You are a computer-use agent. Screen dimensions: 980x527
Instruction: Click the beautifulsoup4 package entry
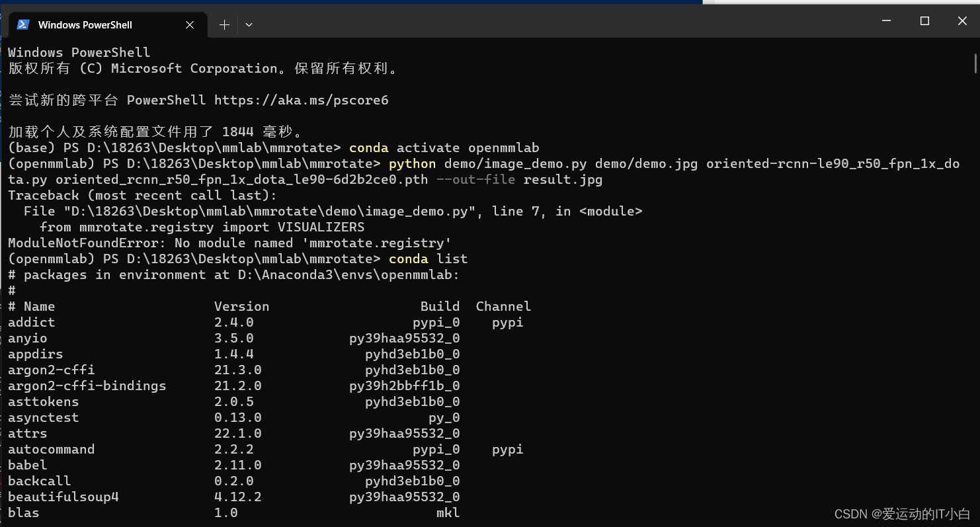tap(63, 497)
